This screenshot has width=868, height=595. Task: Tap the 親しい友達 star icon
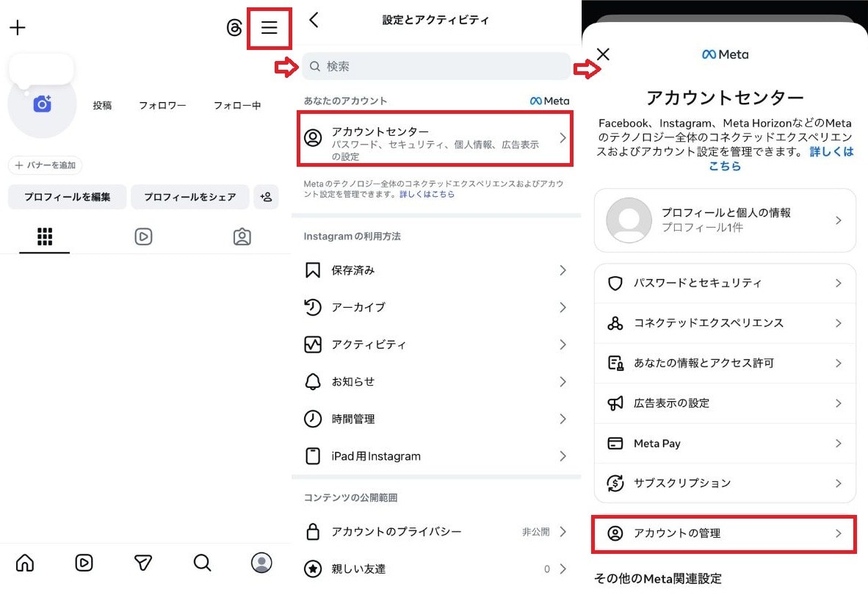[313, 569]
